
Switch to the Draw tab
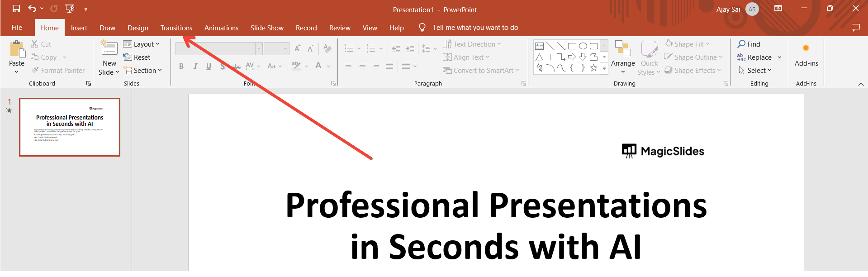(107, 28)
